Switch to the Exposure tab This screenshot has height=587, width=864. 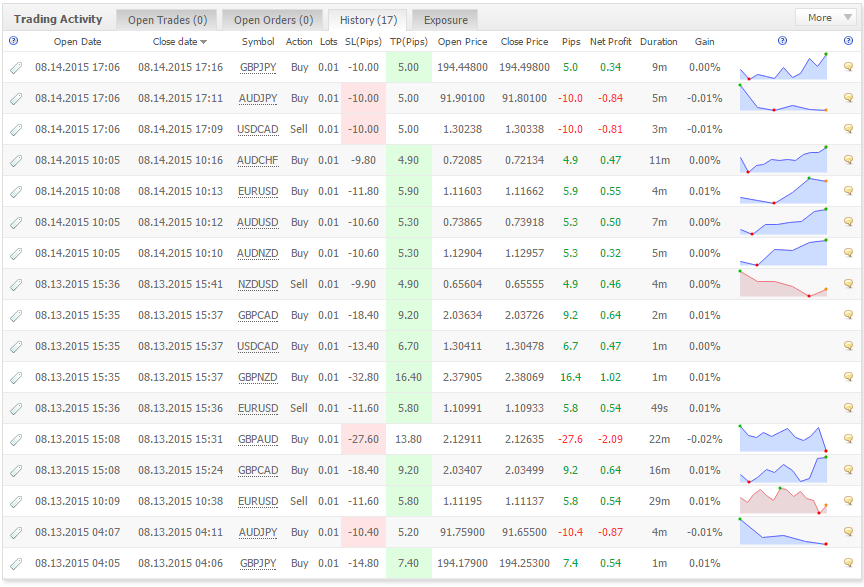445,20
